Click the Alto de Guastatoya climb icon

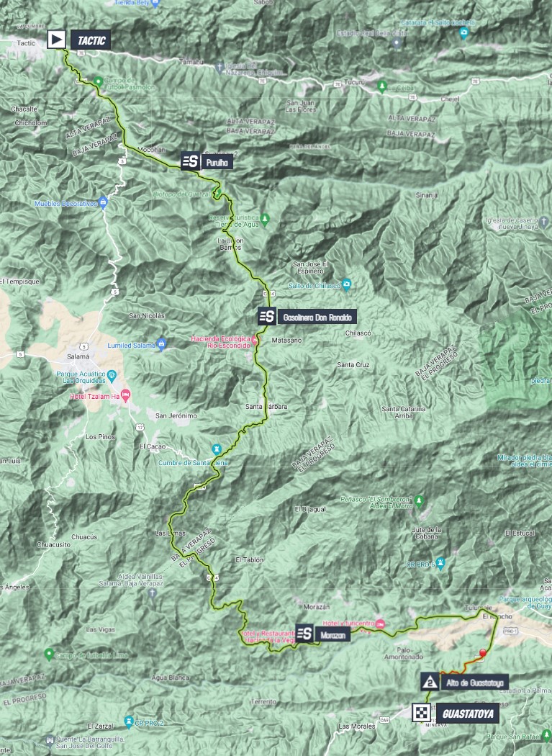click(x=430, y=682)
